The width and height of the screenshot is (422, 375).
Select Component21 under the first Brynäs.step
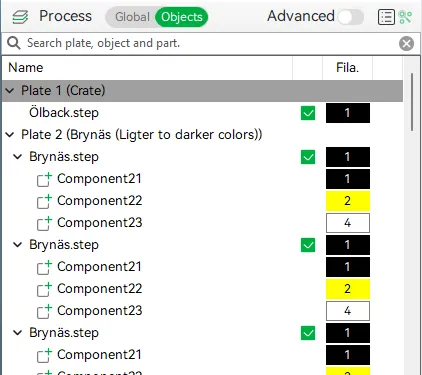pos(99,179)
